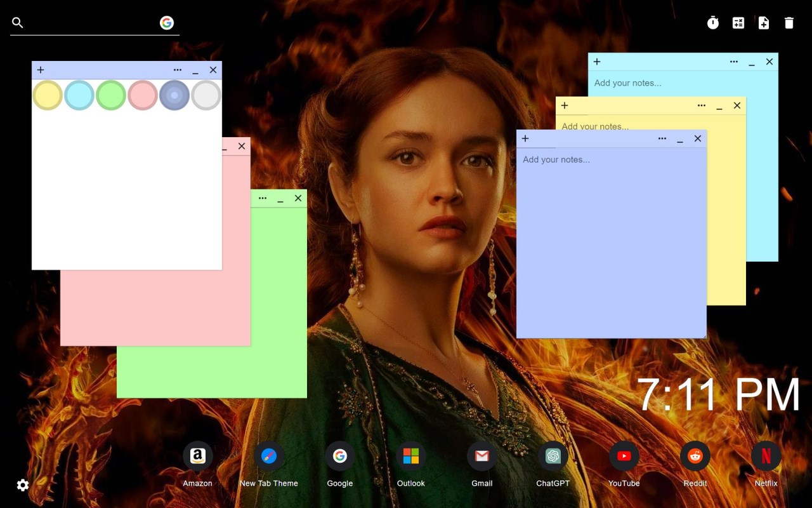The height and width of the screenshot is (508, 812).
Task: Open the settings gear
Action: pyautogui.click(x=23, y=485)
